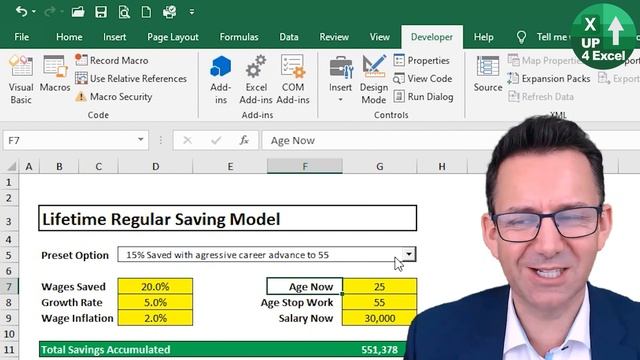This screenshot has height=360, width=640.
Task: Click the Total Savings Accumulated label
Action: (x=106, y=350)
